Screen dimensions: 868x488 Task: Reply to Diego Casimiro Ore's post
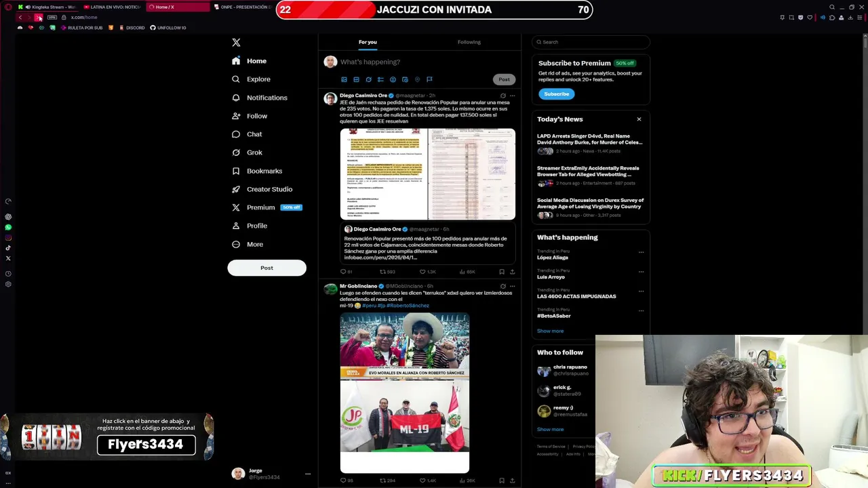click(346, 272)
